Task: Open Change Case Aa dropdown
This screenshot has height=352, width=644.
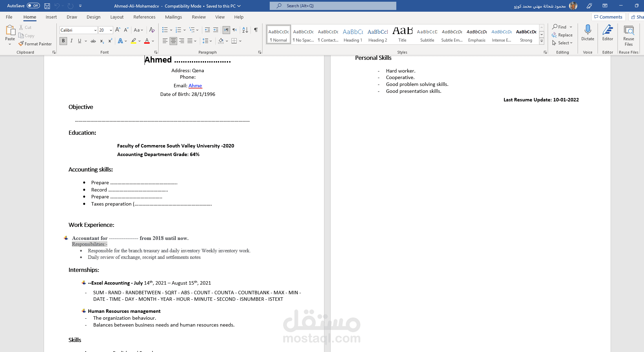Action: 138,30
